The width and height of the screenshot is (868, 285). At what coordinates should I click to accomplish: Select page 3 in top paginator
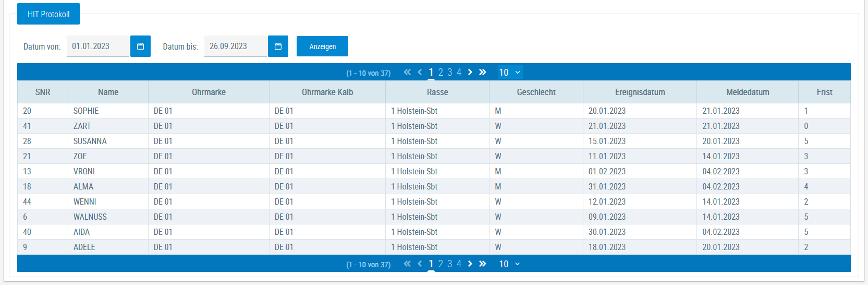(450, 73)
